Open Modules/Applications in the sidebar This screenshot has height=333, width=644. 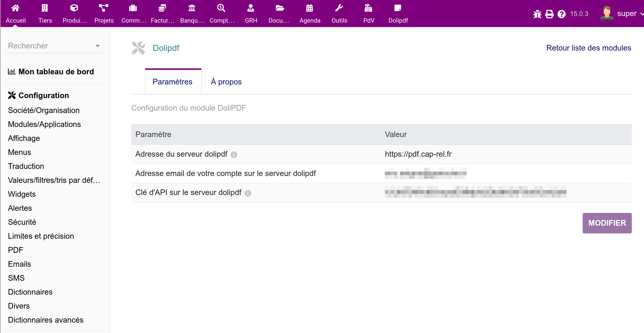pyautogui.click(x=44, y=124)
